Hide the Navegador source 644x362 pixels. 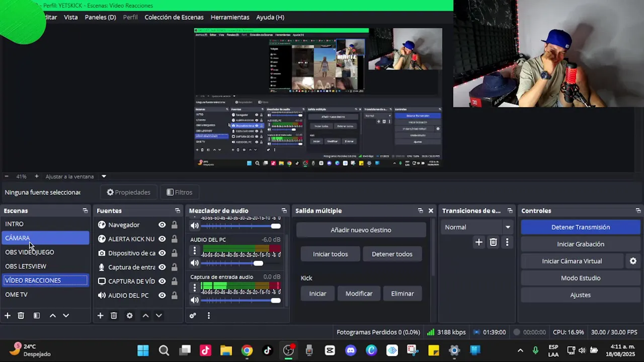162,225
